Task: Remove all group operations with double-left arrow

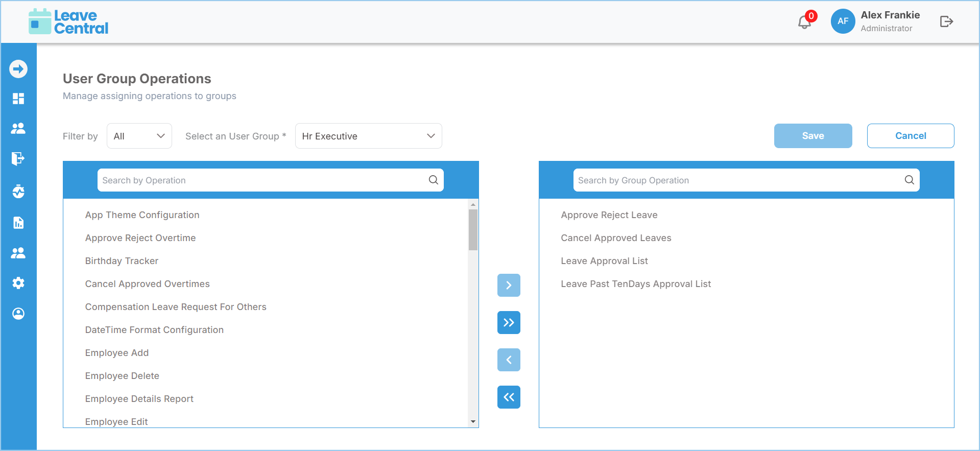Action: (x=509, y=397)
